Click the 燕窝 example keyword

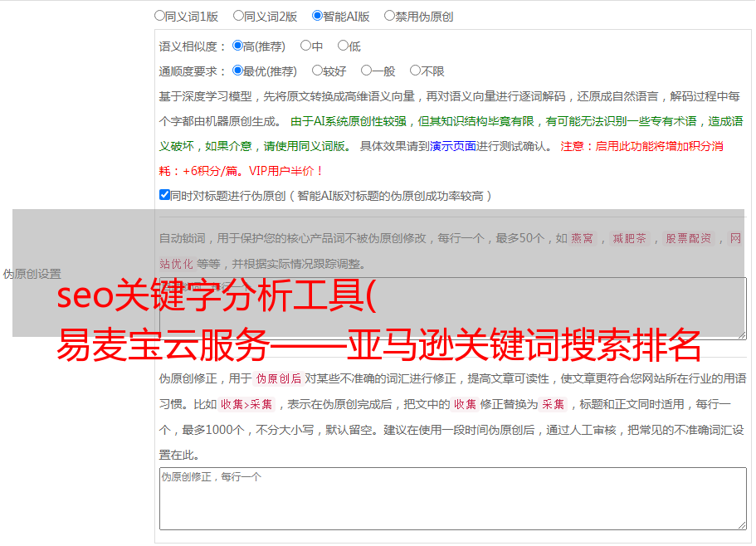[x=582, y=238]
